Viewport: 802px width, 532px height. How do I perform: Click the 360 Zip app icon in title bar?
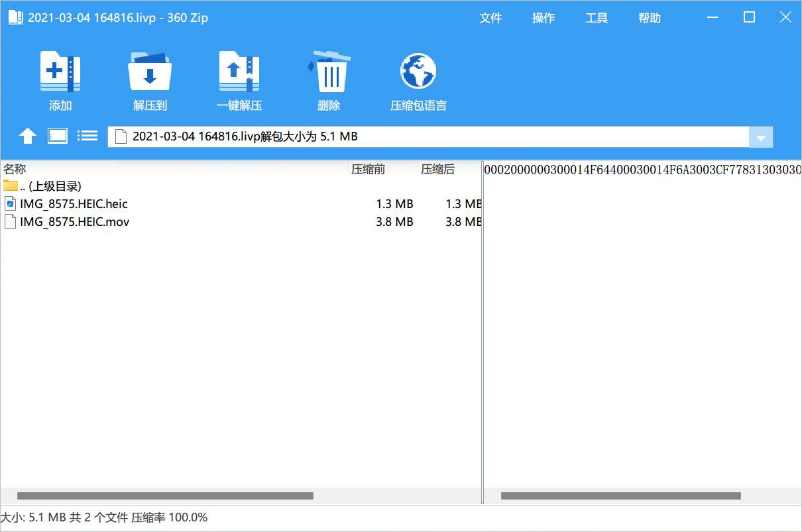[x=15, y=18]
